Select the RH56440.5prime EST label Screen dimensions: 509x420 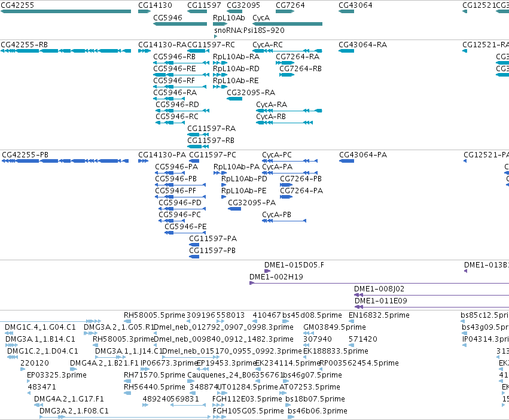[154, 387]
